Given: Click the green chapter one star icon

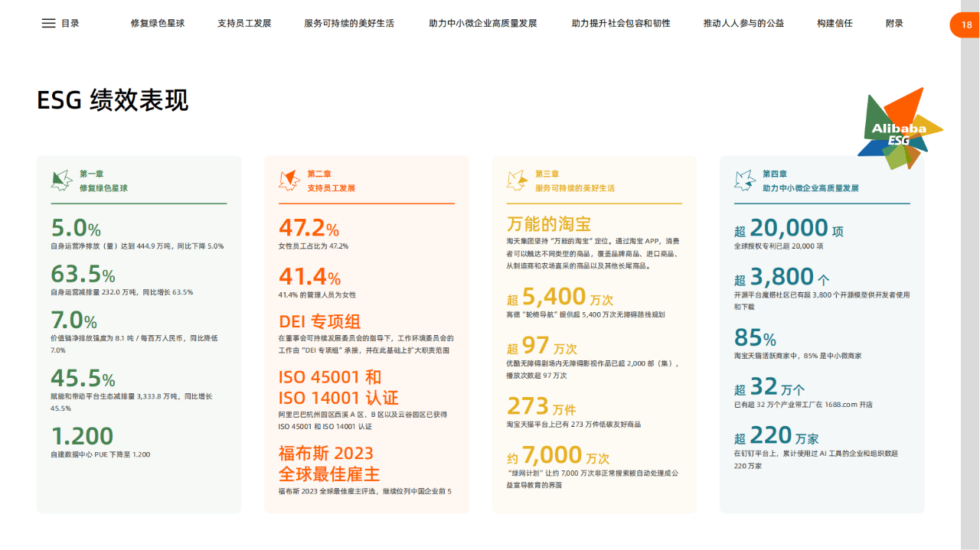Looking at the screenshot, I should pos(61,181).
